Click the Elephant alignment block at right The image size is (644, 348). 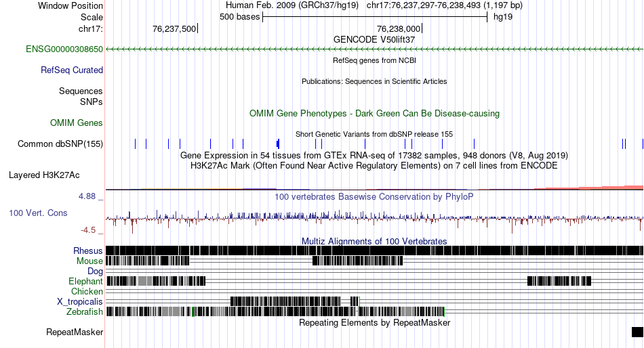[559, 281]
